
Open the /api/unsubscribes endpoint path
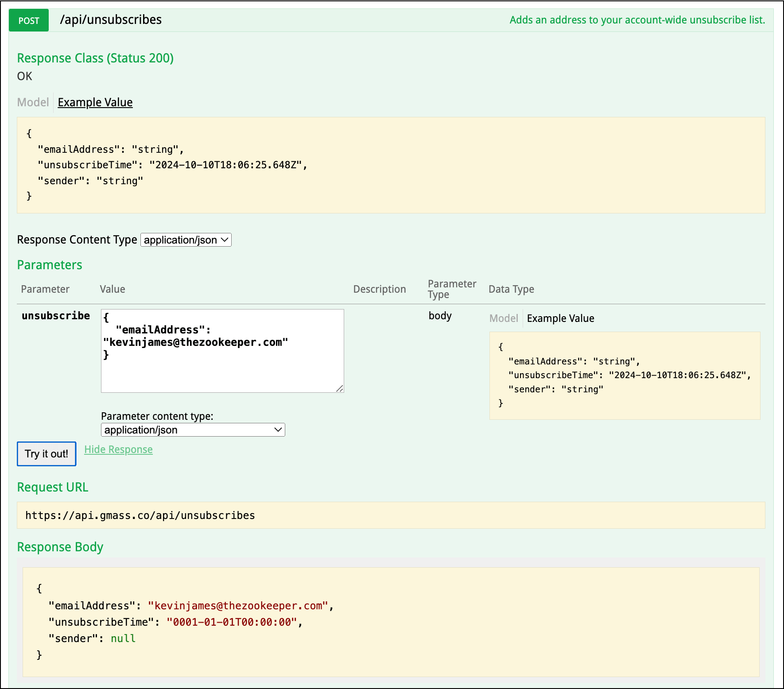coord(111,20)
